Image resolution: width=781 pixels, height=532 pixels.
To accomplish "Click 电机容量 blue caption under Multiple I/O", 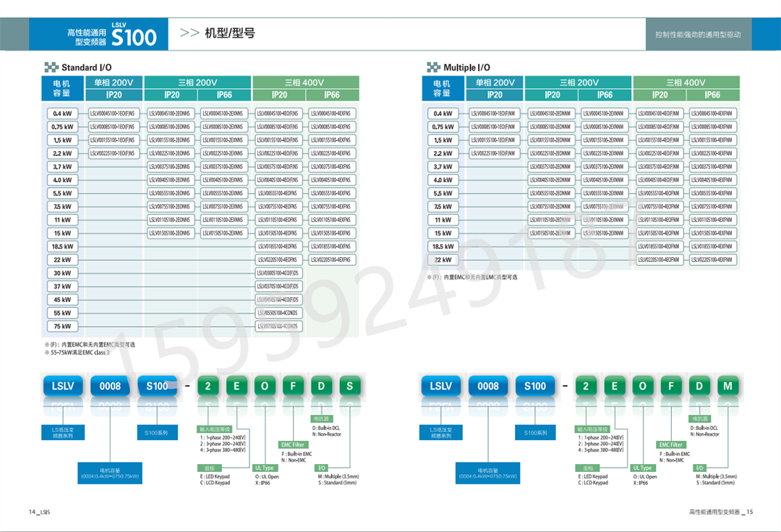I will click(487, 473).
